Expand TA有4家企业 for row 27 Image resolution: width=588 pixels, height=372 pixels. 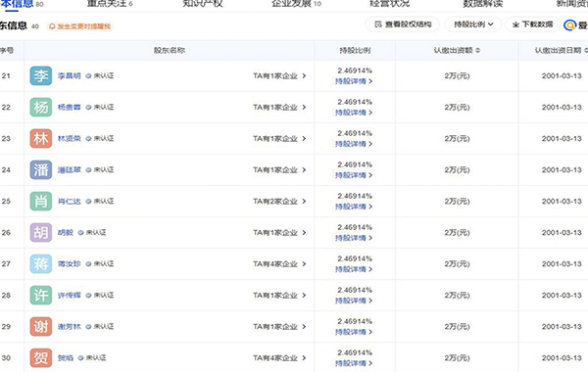[279, 263]
